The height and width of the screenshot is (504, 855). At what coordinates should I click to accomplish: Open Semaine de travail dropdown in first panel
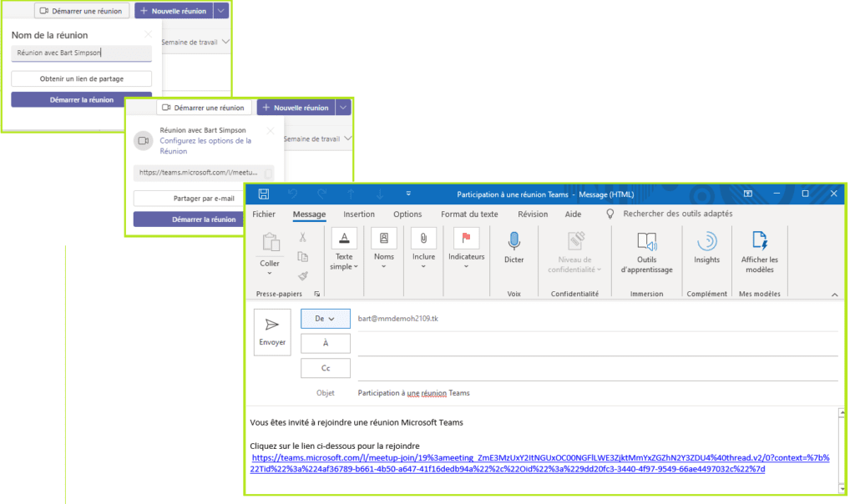coord(195,42)
